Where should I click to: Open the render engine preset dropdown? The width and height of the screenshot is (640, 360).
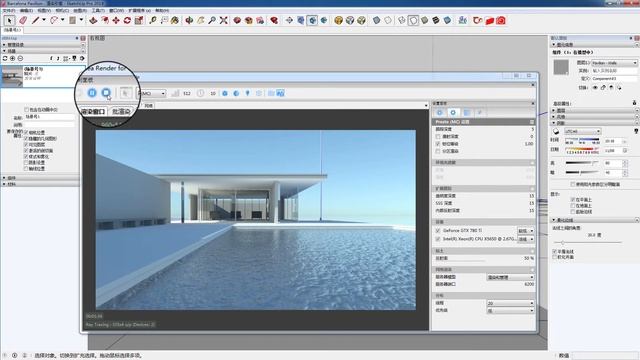[151, 93]
